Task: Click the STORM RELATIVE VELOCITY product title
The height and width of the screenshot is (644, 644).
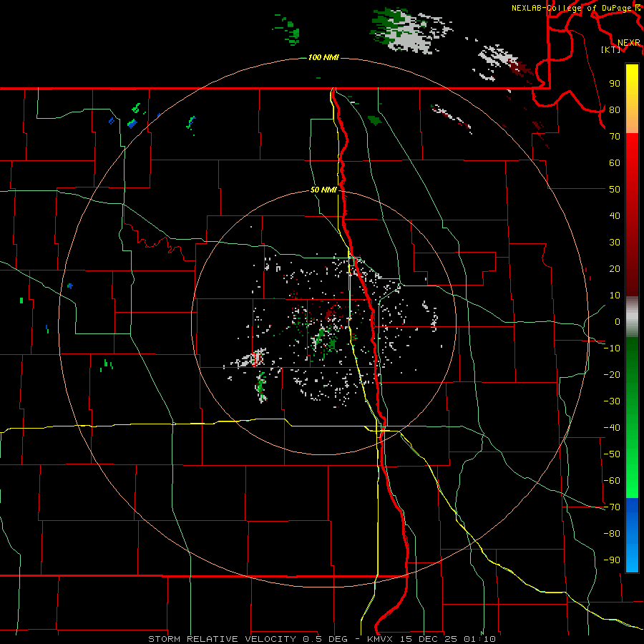Action: (222, 639)
